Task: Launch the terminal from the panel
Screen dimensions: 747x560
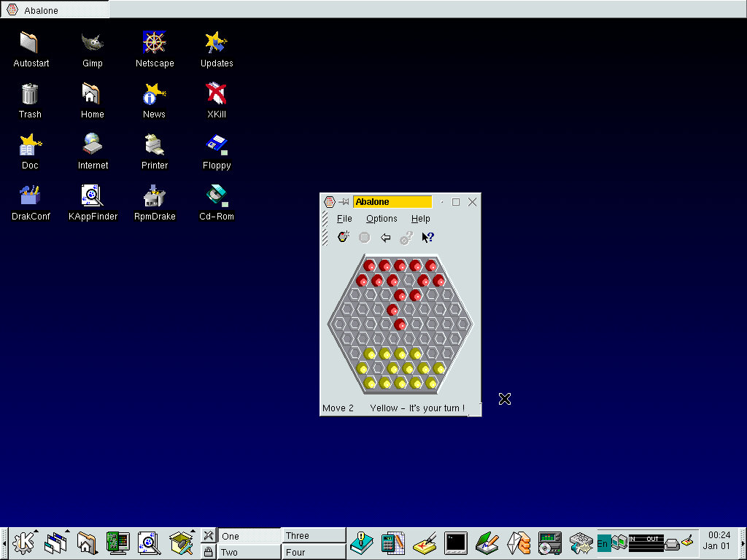Action: 456,543
